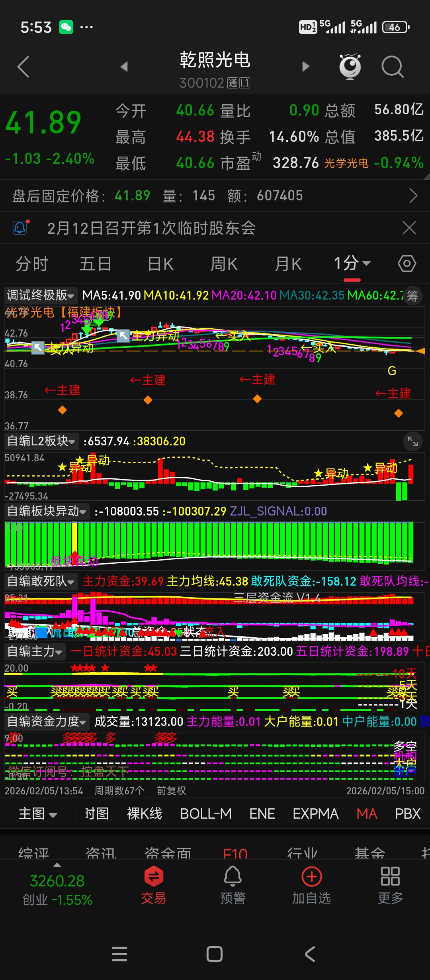Select EXPMA indicator
The height and width of the screenshot is (980, 430).
coord(316,813)
